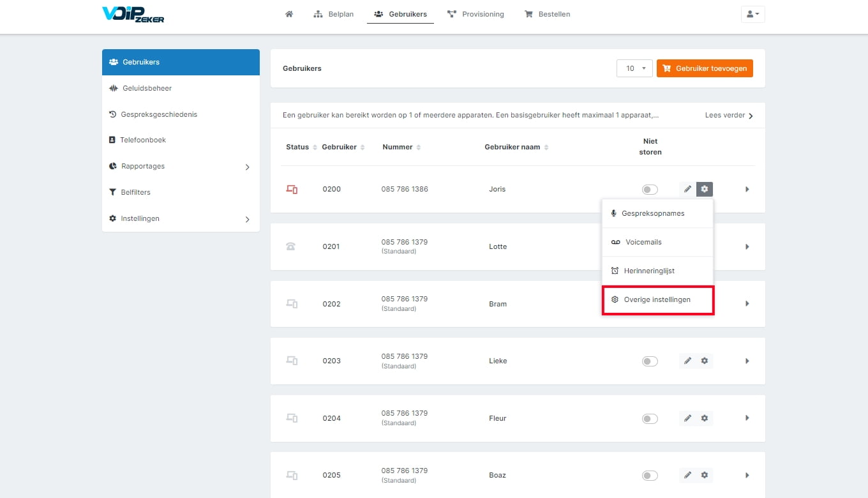Click the phone status icon for Lotte

291,246
